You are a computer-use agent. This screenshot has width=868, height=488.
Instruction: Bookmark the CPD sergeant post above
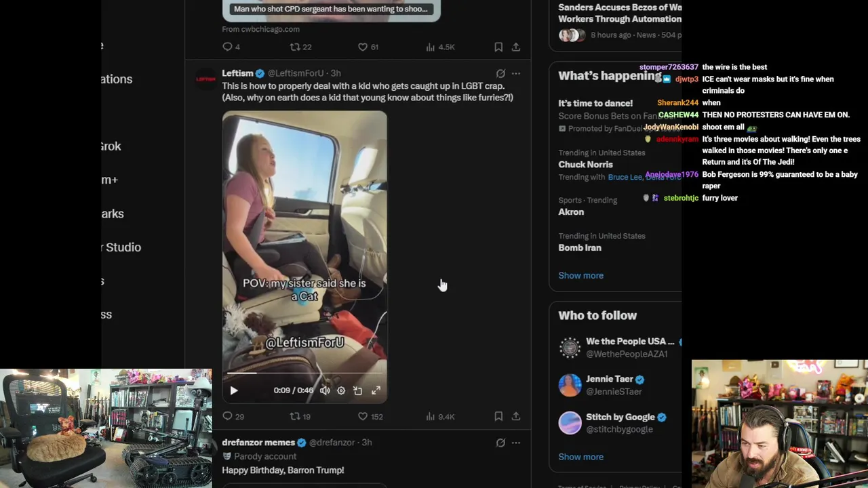pos(498,47)
